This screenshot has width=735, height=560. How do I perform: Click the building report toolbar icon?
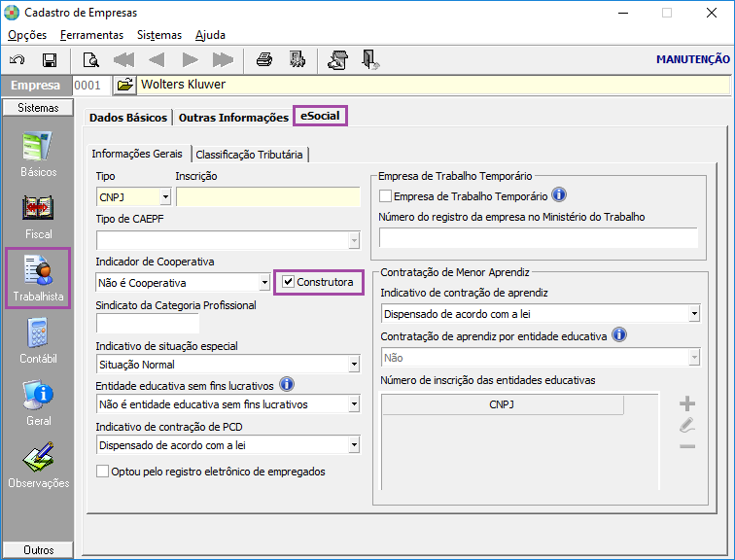(297, 60)
